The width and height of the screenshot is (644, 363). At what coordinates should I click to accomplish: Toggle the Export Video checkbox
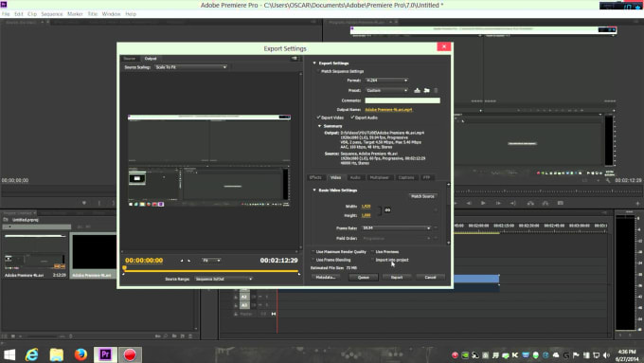coord(318,118)
